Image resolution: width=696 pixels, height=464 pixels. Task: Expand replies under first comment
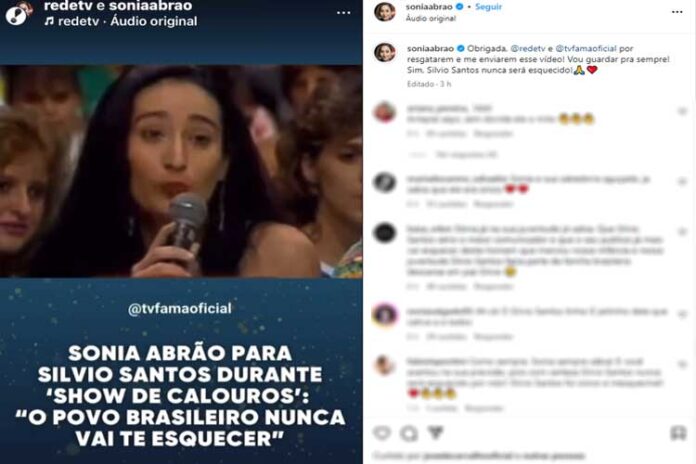click(466, 155)
